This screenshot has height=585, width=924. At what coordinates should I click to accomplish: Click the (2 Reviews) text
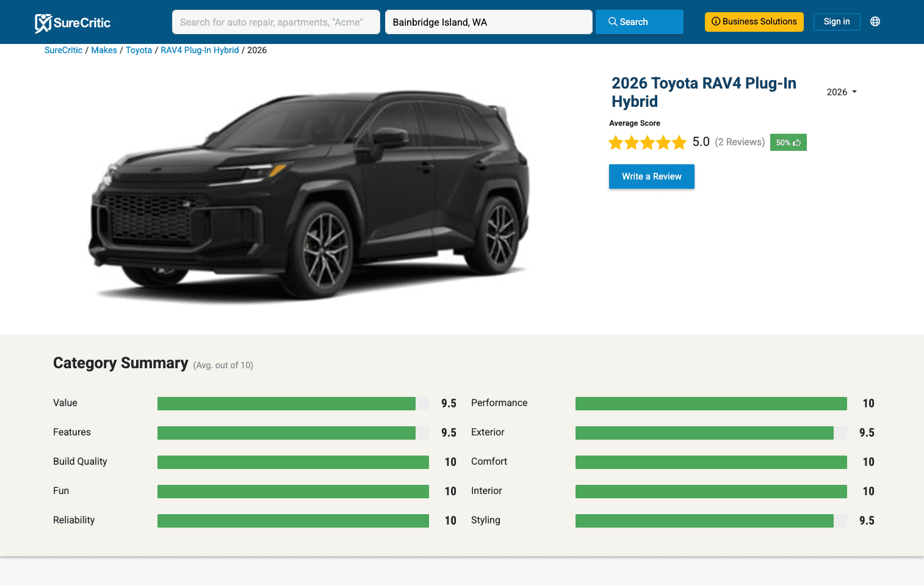pos(740,142)
